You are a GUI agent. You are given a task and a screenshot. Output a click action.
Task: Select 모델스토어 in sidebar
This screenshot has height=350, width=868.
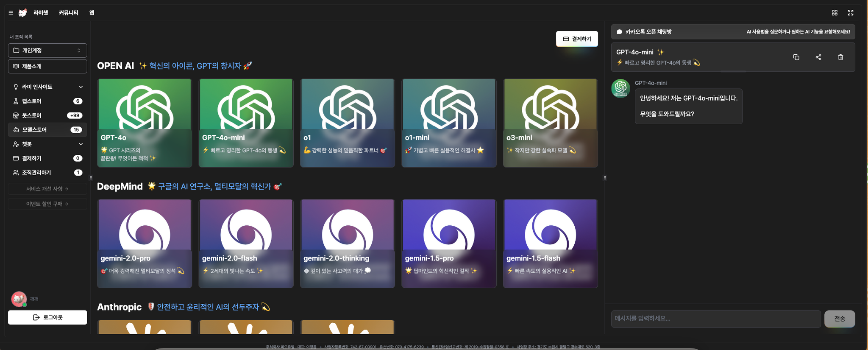pyautogui.click(x=47, y=130)
